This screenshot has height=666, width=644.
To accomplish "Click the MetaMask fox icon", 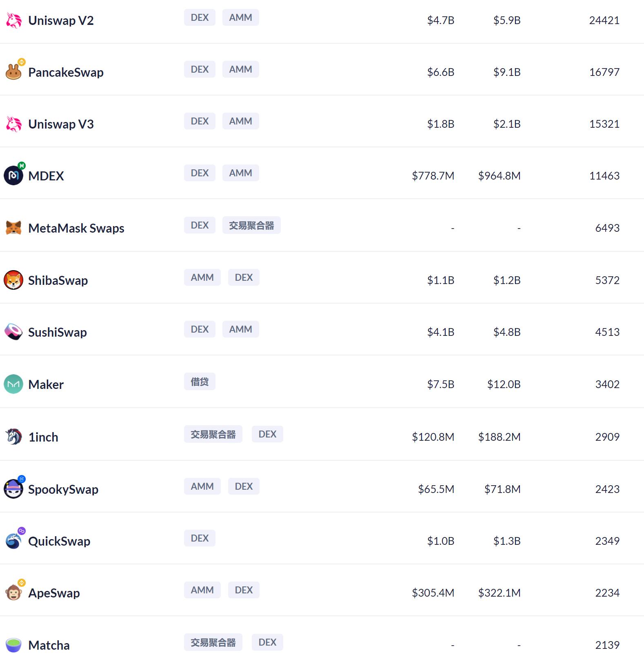I will (x=13, y=228).
